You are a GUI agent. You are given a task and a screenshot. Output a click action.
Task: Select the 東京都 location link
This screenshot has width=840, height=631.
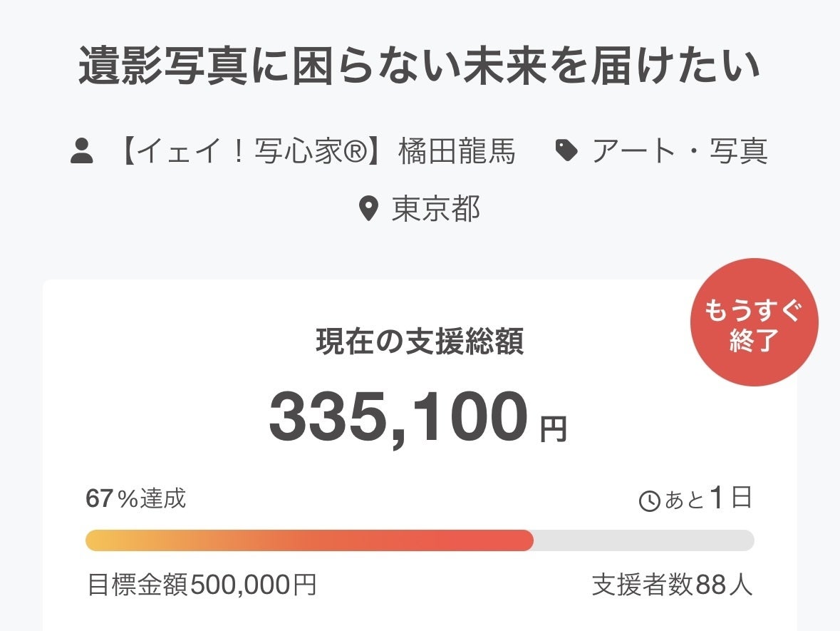pyautogui.click(x=436, y=209)
